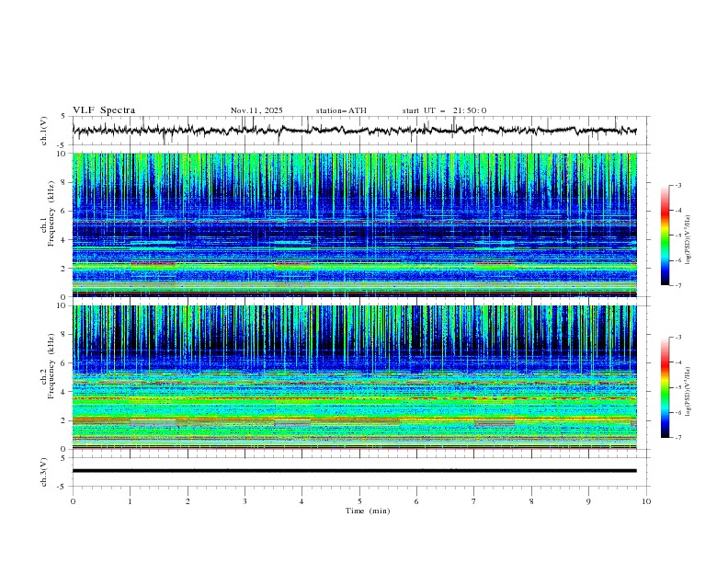
Task: Click the 3 tick on time axis
Action: tap(245, 501)
